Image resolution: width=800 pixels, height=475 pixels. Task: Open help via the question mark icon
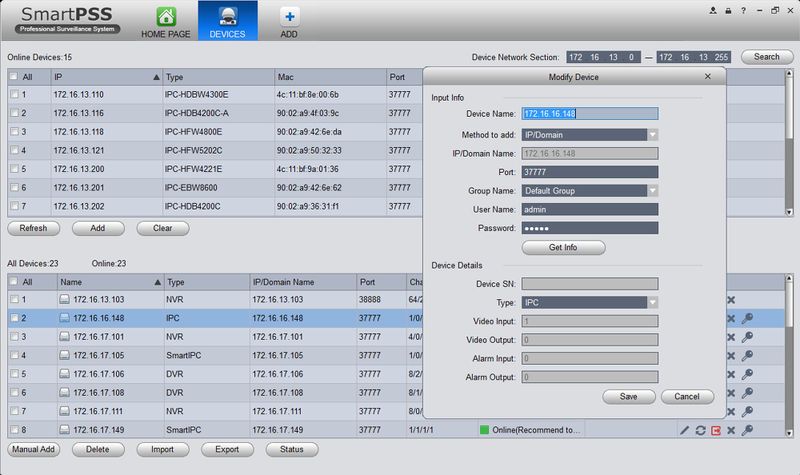tap(742, 10)
